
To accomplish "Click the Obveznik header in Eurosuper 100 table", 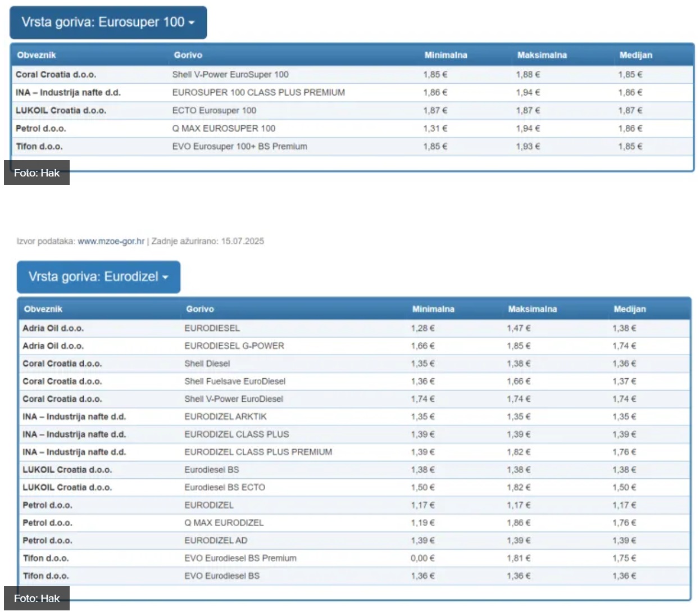I will [37, 55].
